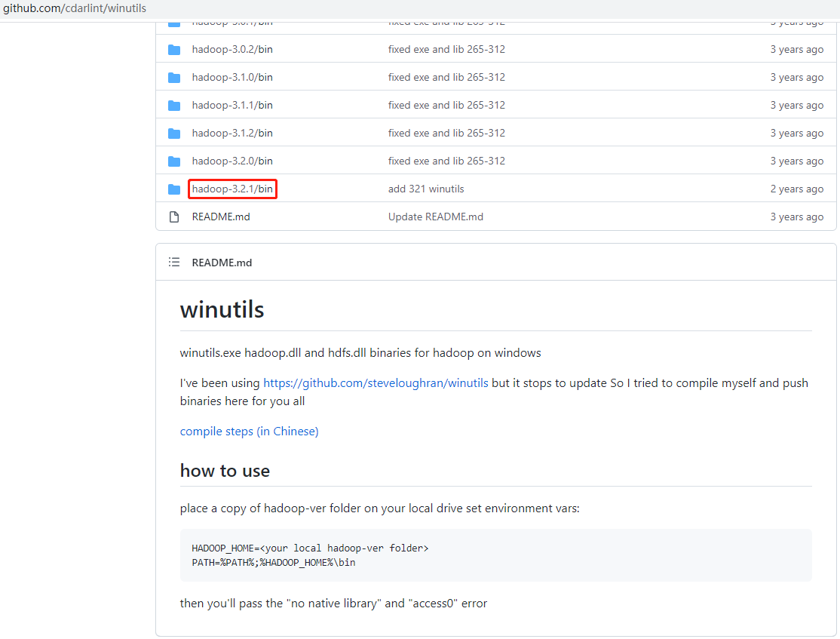
Task: Click the "2 years ago" timestamp
Action: (x=796, y=189)
